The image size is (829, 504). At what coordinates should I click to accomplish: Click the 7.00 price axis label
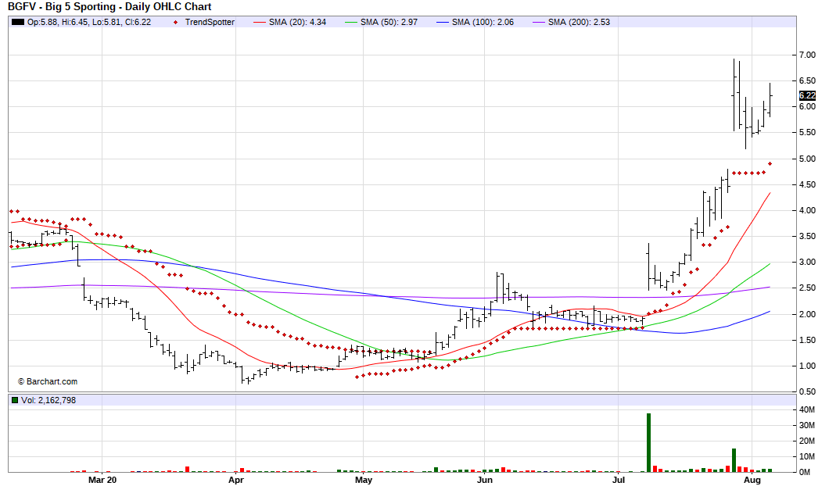point(807,55)
